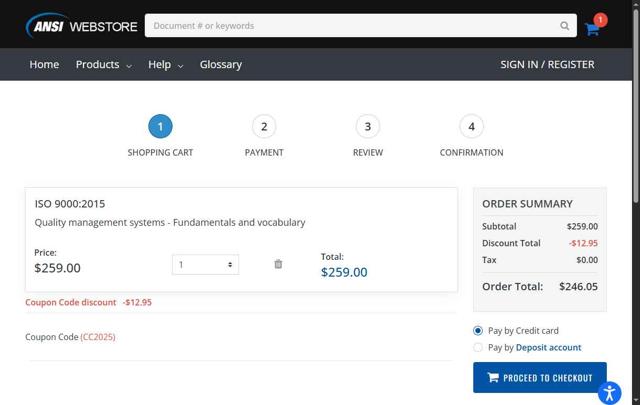Click the Discount Total -$12.95 value
Viewport: 640px width, 405px height.
tap(583, 243)
